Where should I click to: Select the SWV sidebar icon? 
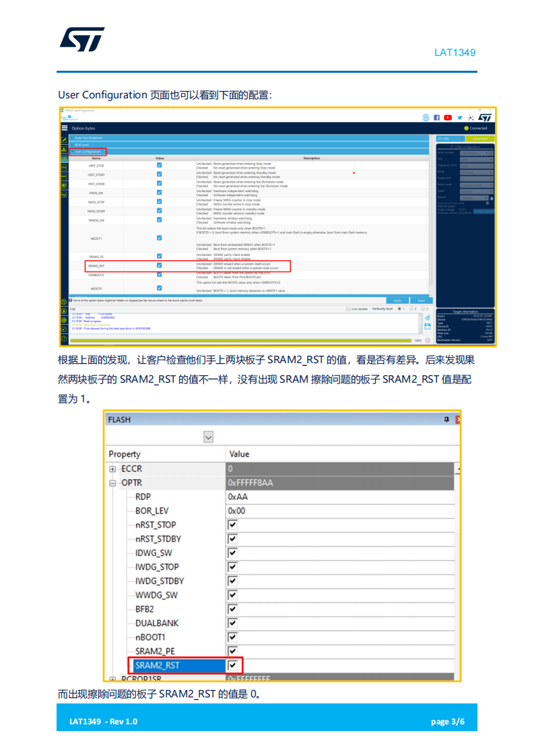(x=64, y=177)
